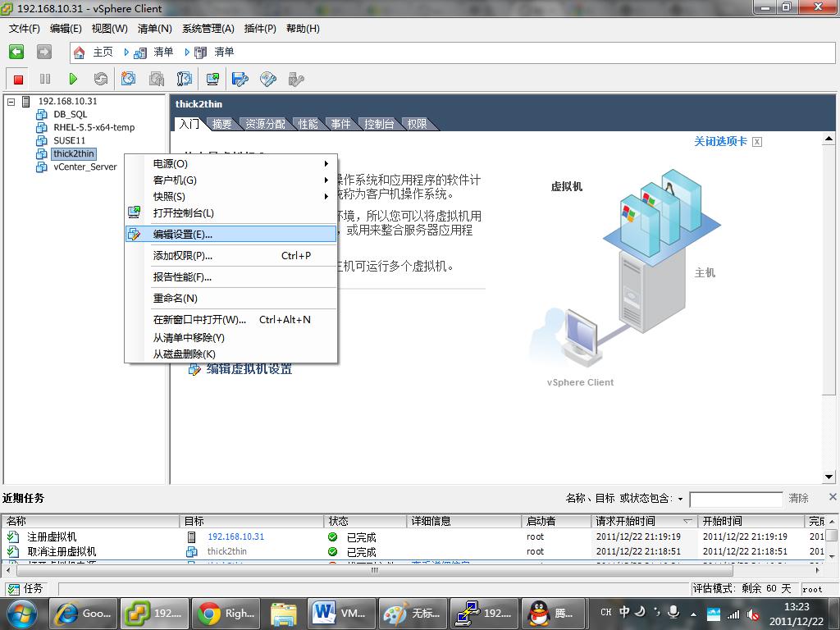The height and width of the screenshot is (630, 840).
Task: Click the edit settings toolbar icon
Action: [x=240, y=80]
